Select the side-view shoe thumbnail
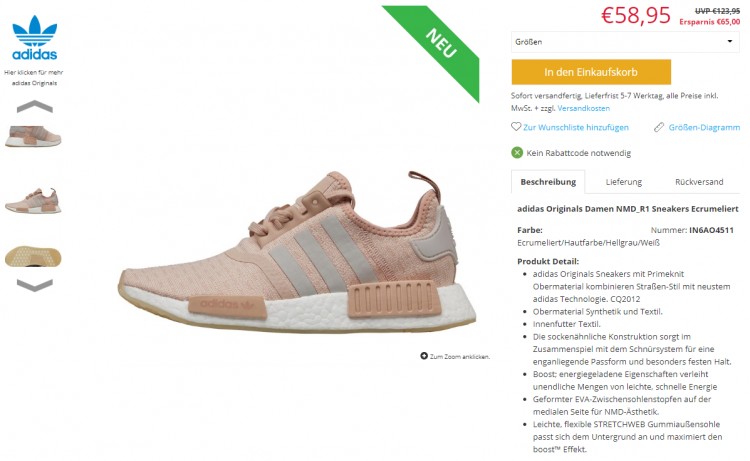 pos(33,201)
